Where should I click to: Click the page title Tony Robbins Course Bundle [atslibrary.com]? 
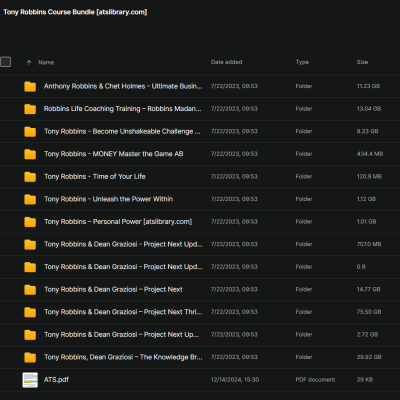tap(75, 12)
